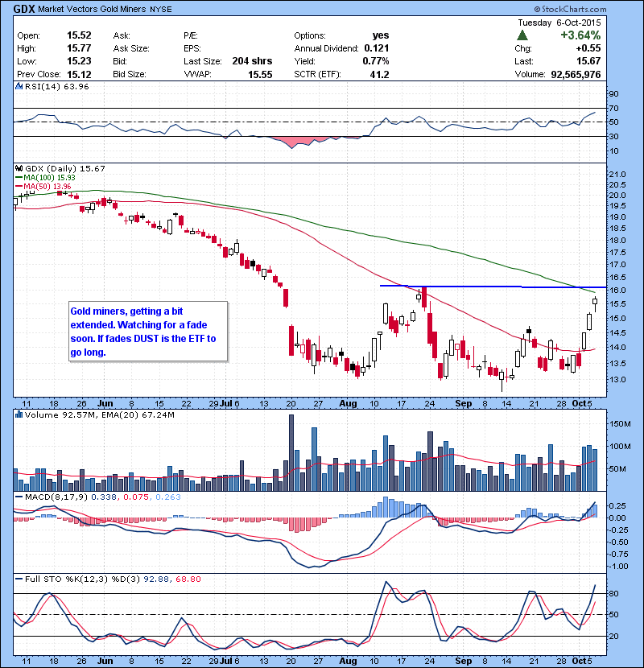Click the -1.00 MACD axis label
Viewport: 644px width, 668px height.
pyautogui.click(x=618, y=566)
